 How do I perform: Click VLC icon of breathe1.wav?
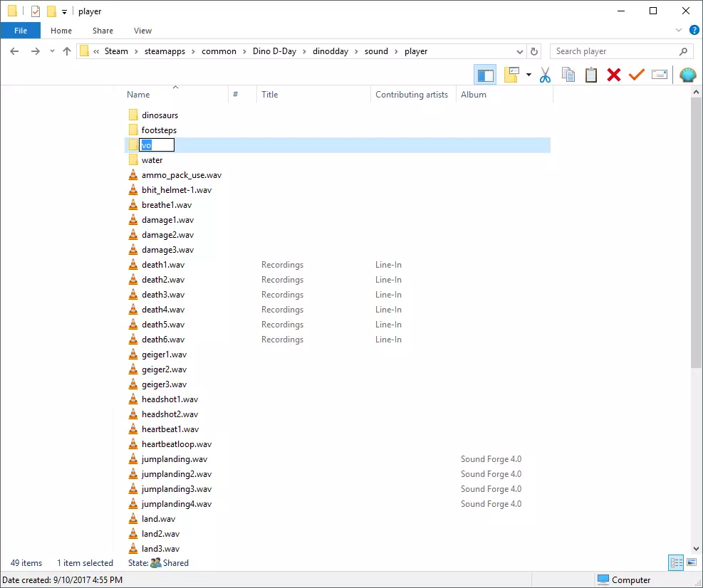[x=133, y=205]
